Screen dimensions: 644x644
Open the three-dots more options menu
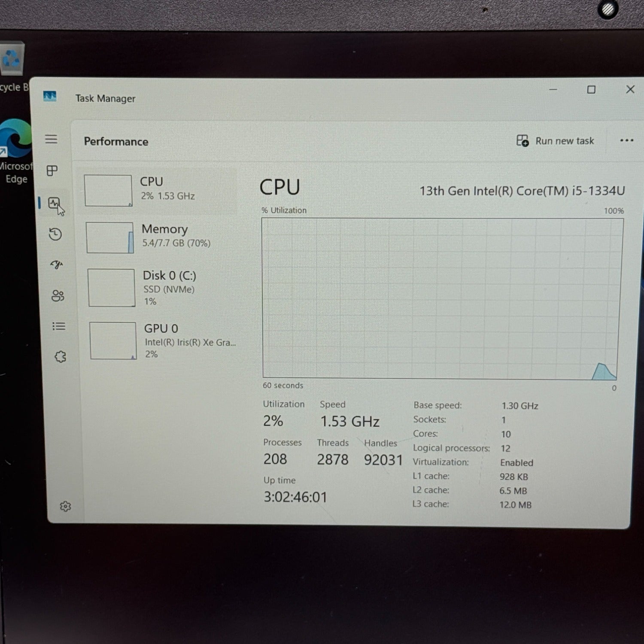[626, 140]
